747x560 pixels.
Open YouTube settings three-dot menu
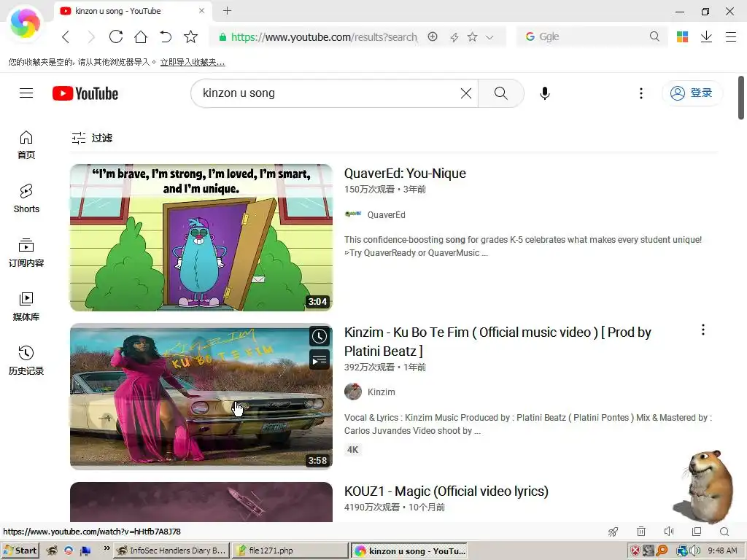click(x=641, y=93)
